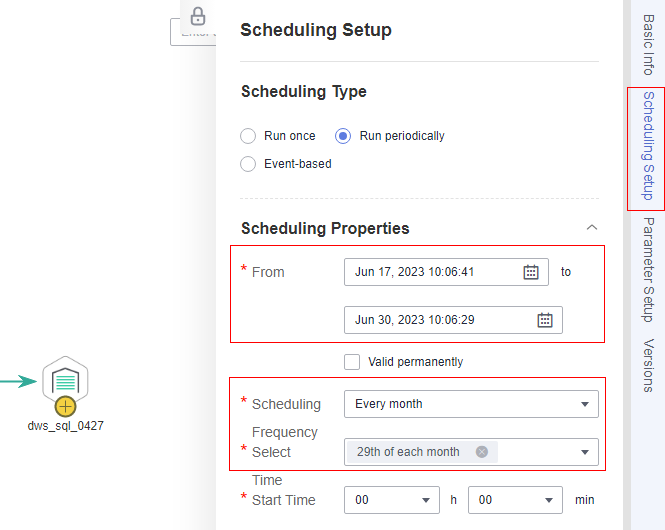Remove the 29th of each month tag
Screen dimensions: 665x530
tap(482, 452)
